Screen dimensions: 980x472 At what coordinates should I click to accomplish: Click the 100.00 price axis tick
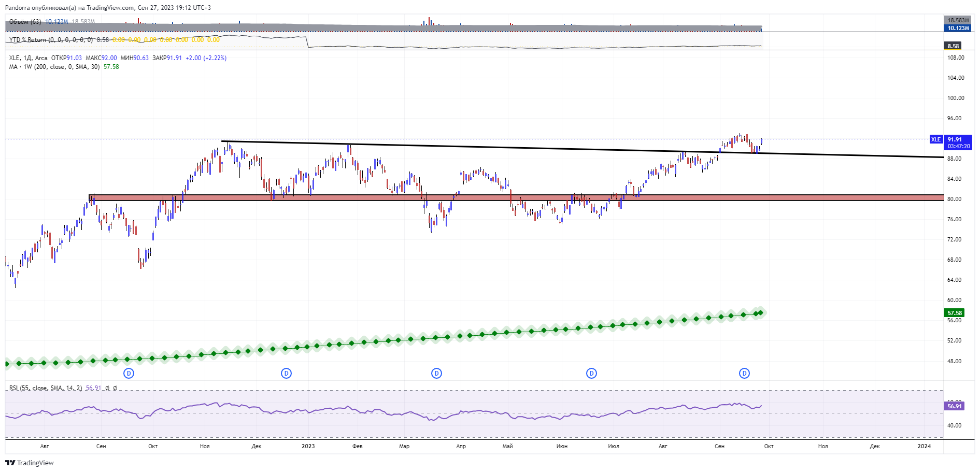click(956, 98)
